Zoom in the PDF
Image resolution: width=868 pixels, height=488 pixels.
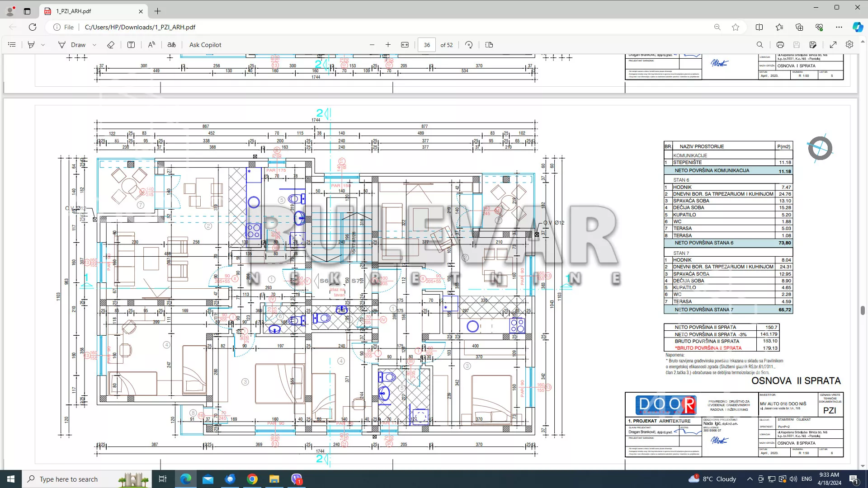388,45
